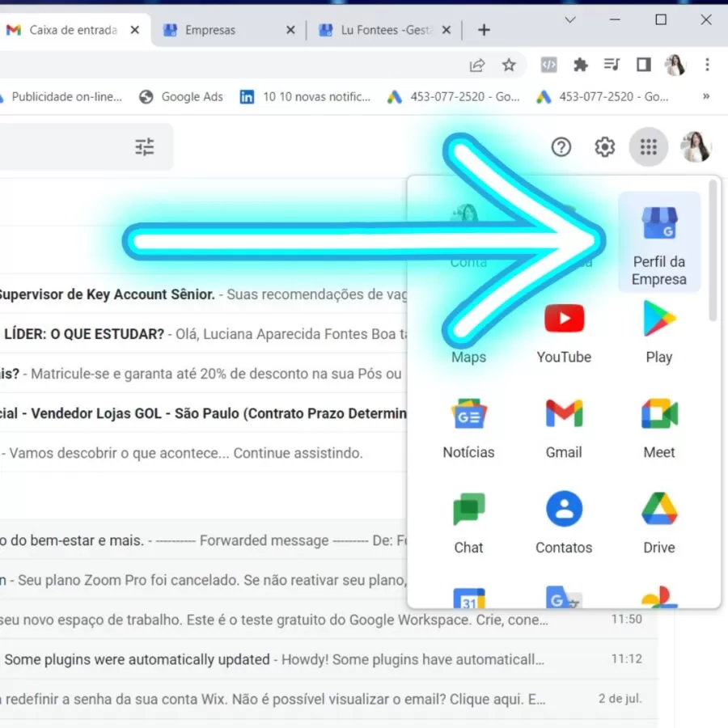Open Chrome profile avatar in toolbar

(675, 65)
